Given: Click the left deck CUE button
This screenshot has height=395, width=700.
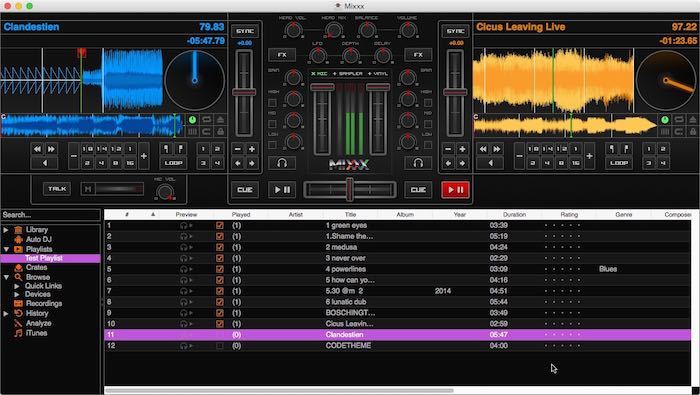Looking at the screenshot, I should pos(245,190).
